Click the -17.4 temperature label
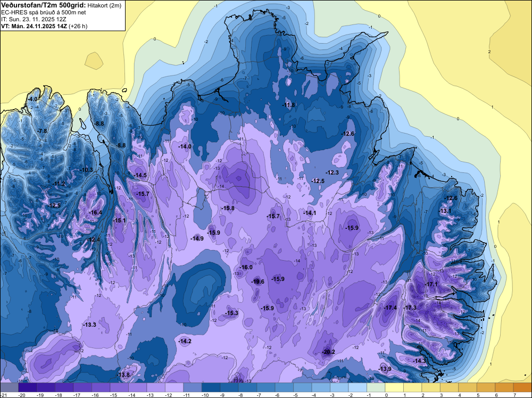532x398 pixels. coord(390,308)
